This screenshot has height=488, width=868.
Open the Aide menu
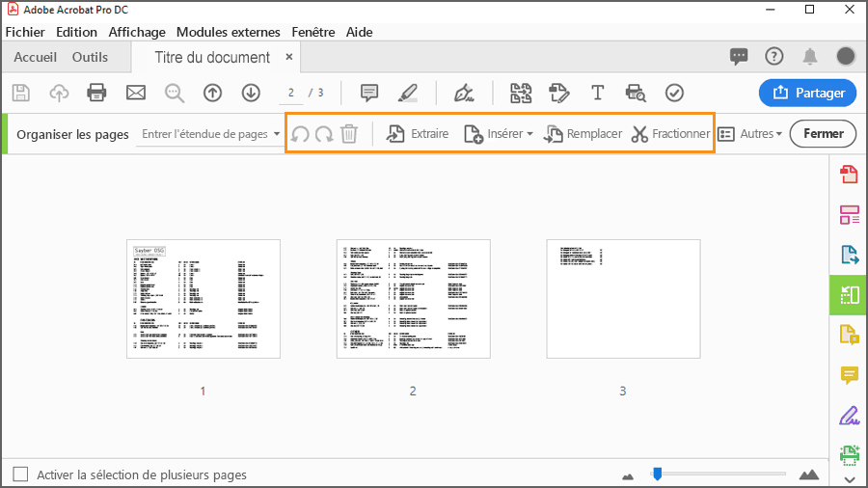tap(360, 32)
